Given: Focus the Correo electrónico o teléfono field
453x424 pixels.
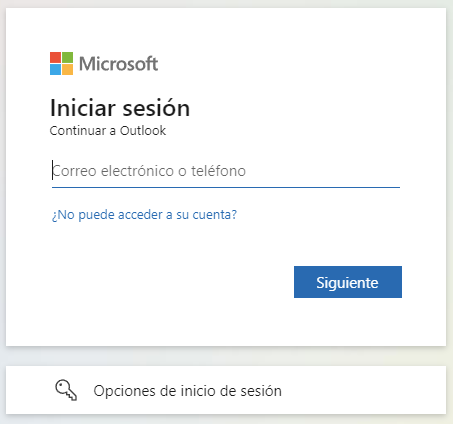Looking at the screenshot, I should (226, 171).
